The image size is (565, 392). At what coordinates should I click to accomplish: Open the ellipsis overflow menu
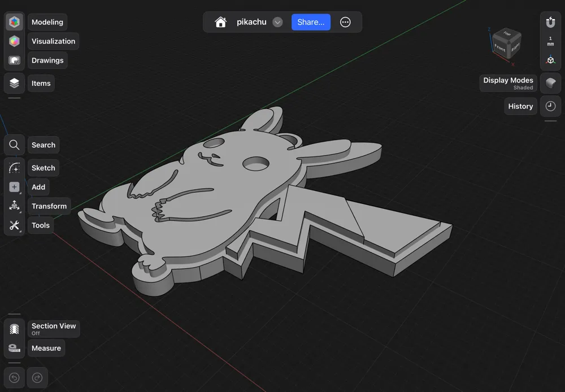[345, 22]
